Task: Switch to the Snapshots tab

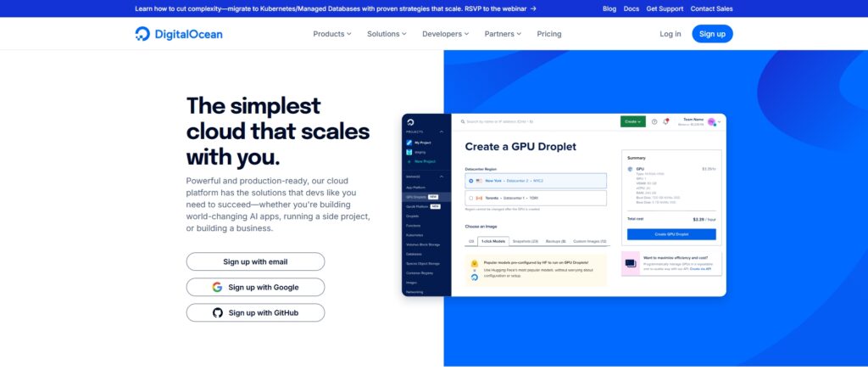Action: coord(526,241)
